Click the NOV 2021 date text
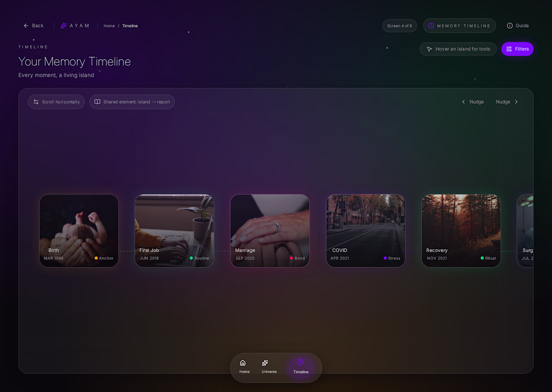This screenshot has height=392, width=552. point(437,258)
